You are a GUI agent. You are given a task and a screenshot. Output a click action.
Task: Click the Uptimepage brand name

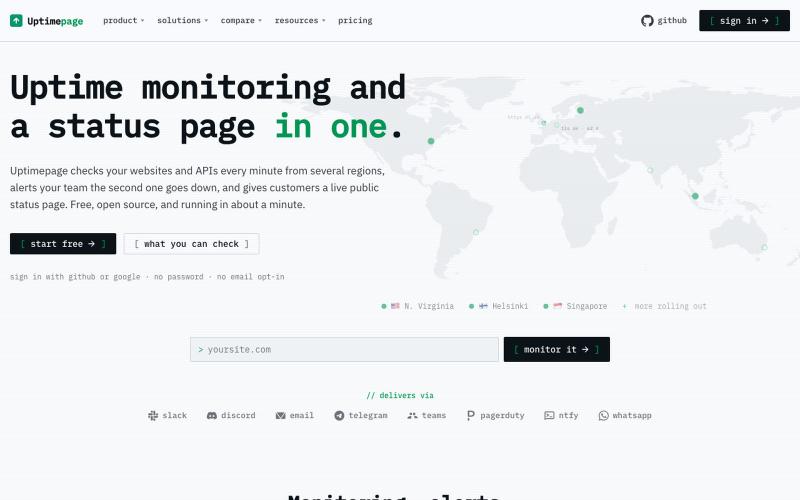(55, 21)
